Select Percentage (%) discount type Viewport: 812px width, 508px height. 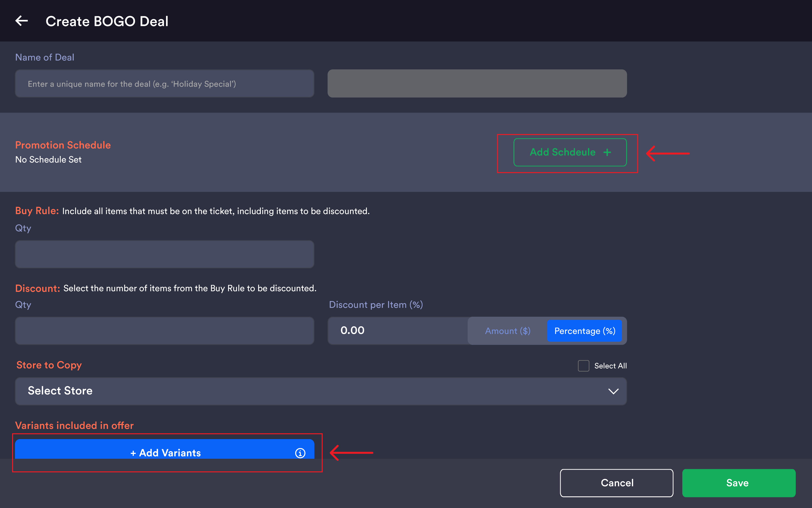tap(585, 331)
